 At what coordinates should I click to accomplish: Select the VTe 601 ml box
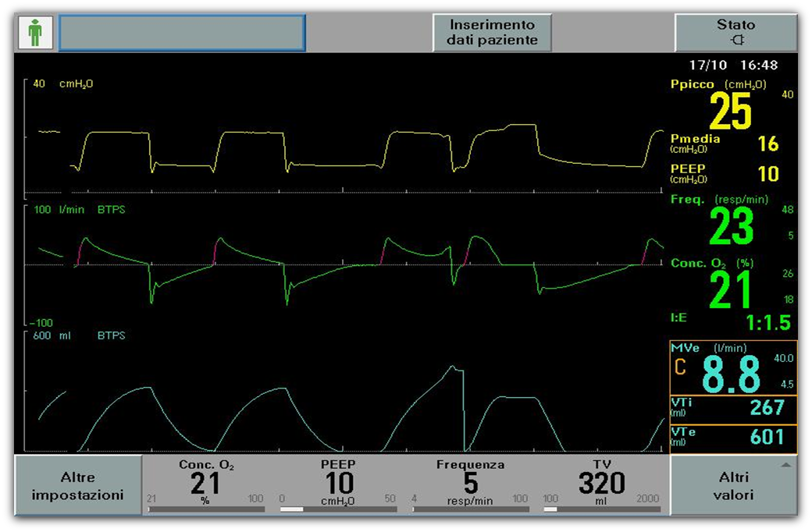point(733,438)
